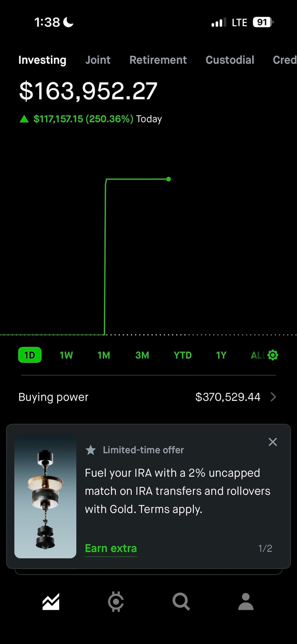Dismiss the limited-time offer card
297x644 pixels.
[x=273, y=442]
